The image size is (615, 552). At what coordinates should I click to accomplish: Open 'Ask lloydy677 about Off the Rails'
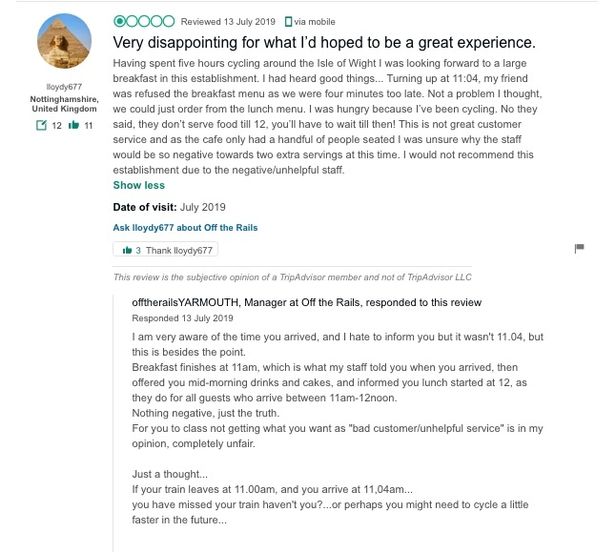click(185, 228)
